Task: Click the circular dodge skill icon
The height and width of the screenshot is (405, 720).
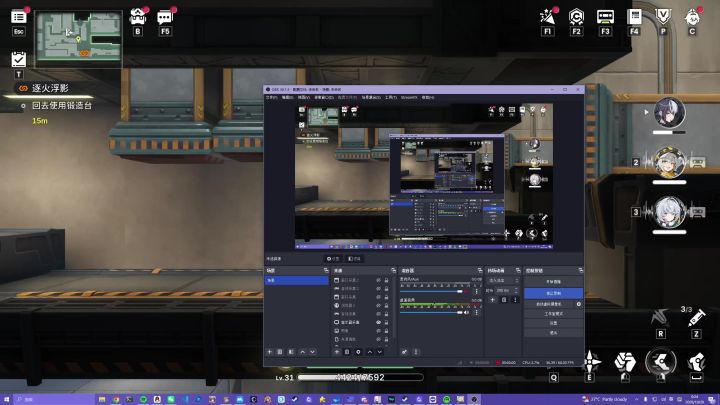Action: (661, 362)
